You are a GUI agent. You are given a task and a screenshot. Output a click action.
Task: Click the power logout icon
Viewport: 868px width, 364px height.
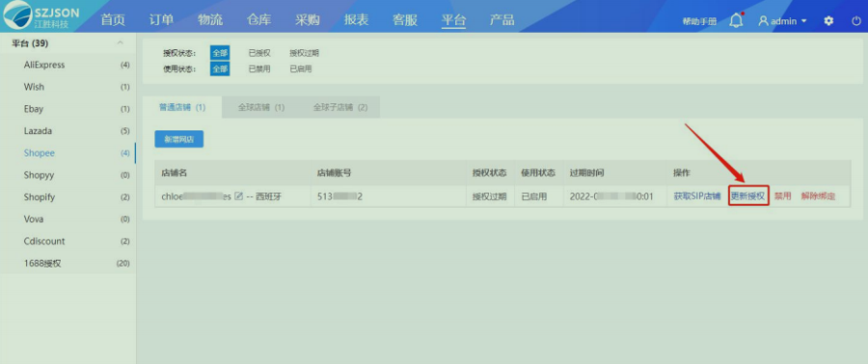coord(855,21)
